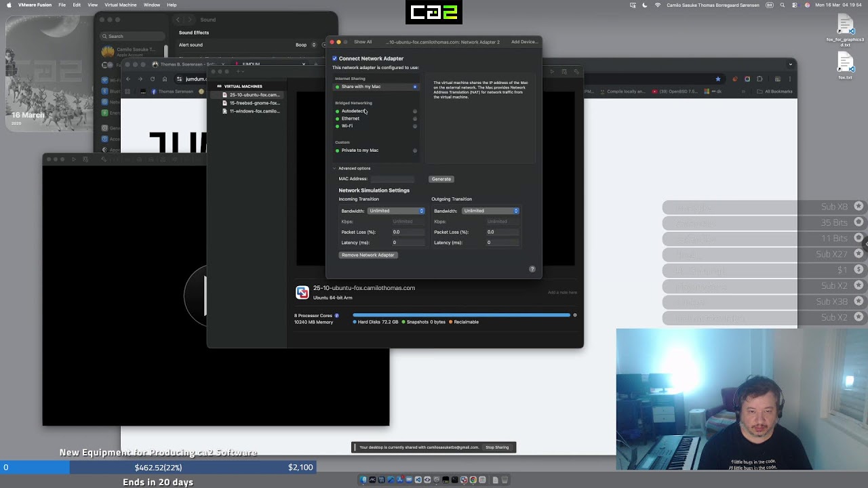This screenshot has height=488, width=868.
Task: Open the VMware Fusion menu
Action: pyautogui.click(x=35, y=5)
